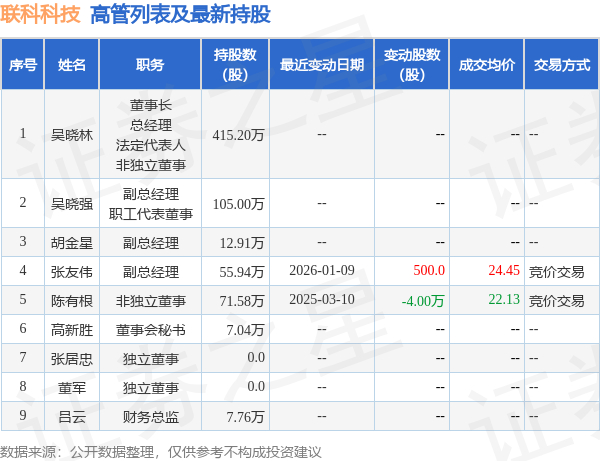600x461 pixels.
Task: Click row number 9
Action: (23, 415)
